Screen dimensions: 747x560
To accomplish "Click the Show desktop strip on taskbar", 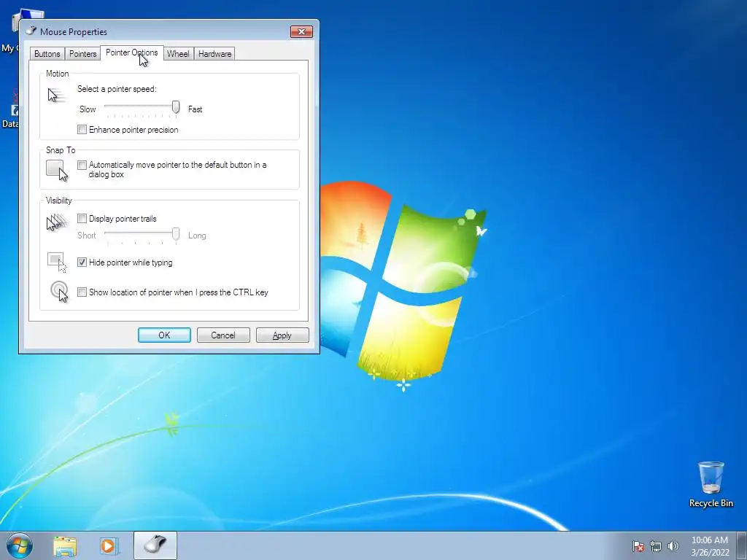I will [741, 545].
